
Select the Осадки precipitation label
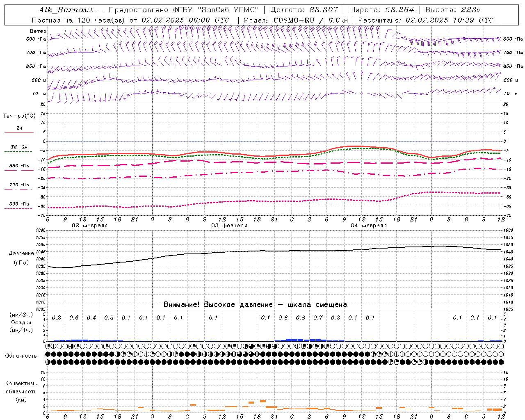pos(21,322)
